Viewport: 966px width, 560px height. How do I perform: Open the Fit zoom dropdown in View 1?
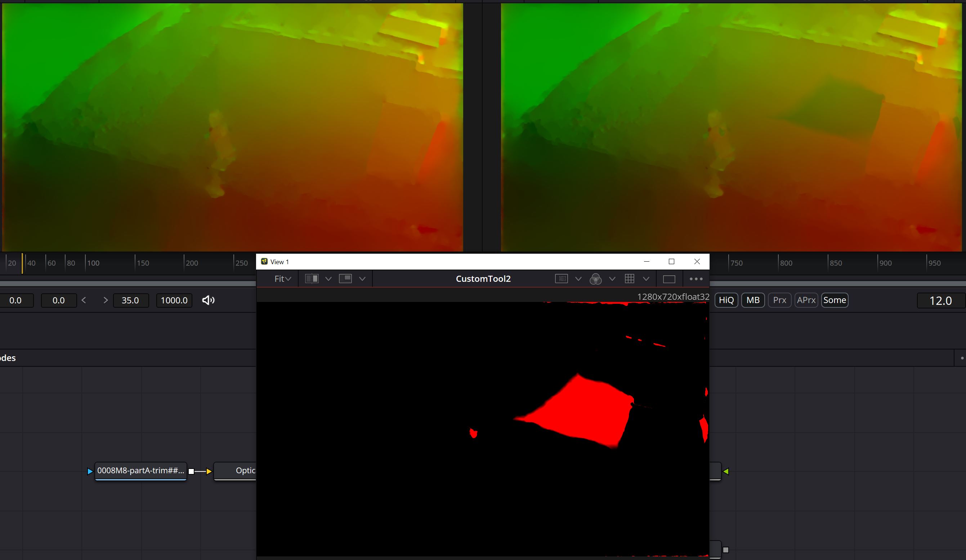[x=282, y=279]
